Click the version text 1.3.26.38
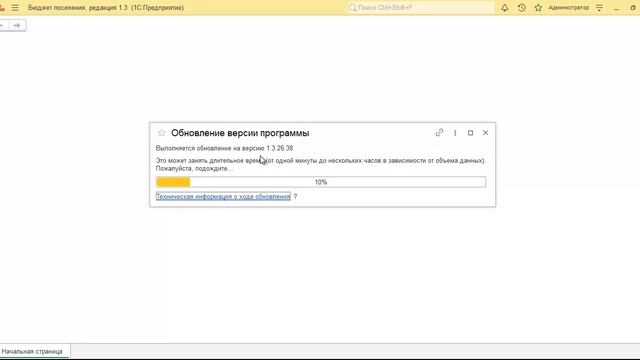640x360 pixels. pos(280,148)
